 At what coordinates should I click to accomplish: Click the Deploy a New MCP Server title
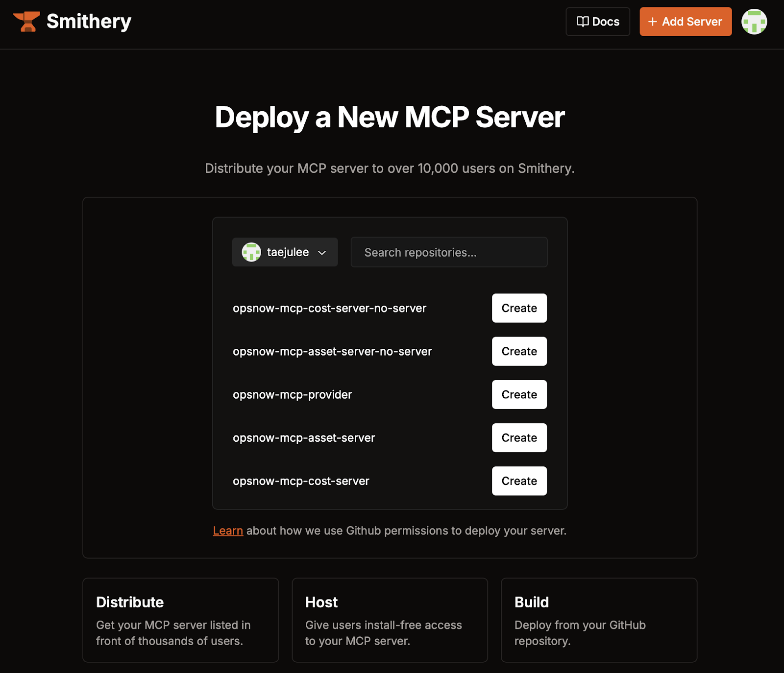(390, 118)
